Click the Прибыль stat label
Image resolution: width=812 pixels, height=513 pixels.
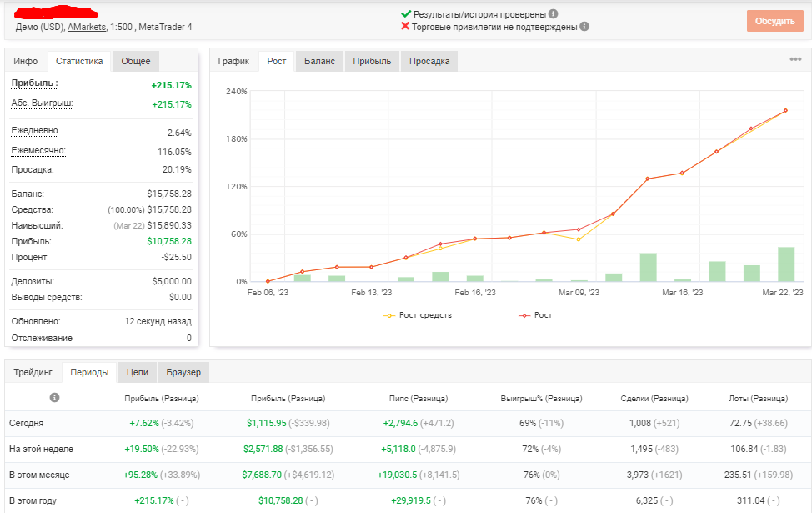[35, 83]
